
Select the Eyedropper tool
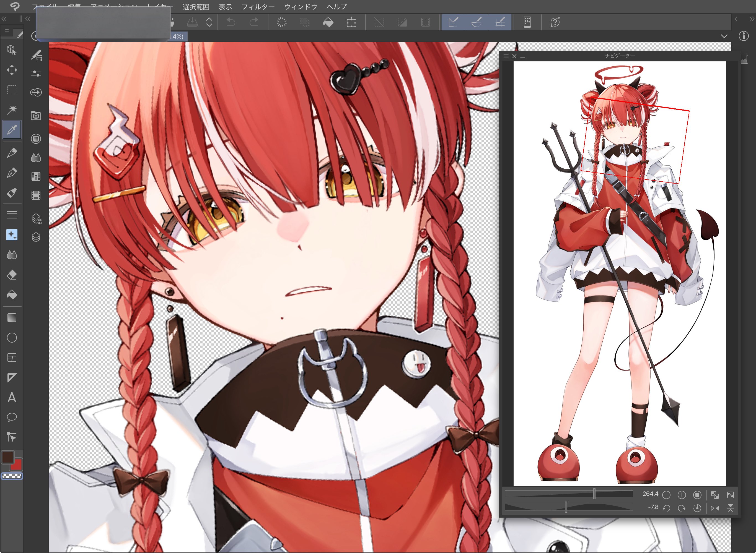(x=12, y=130)
